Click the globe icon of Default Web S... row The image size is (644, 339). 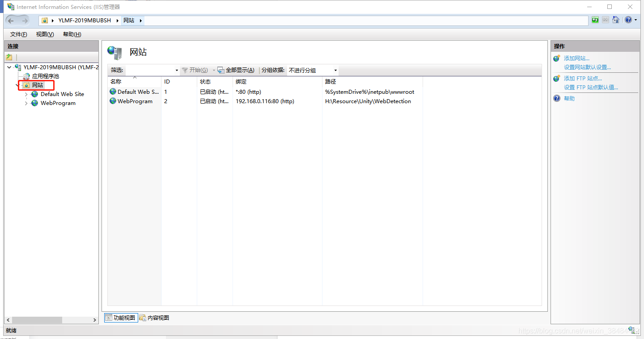[x=113, y=92]
